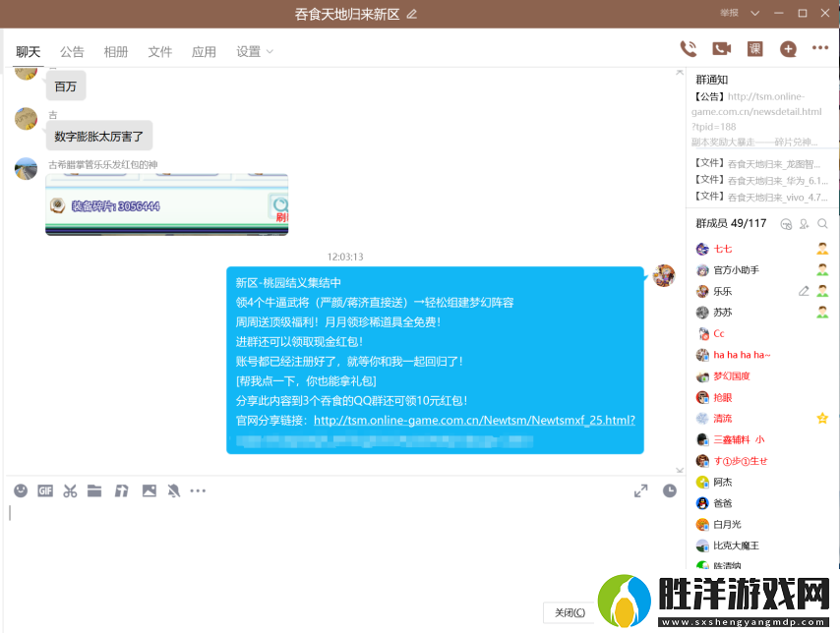Viewport: 840px width, 633px height.
Task: Expand the title bar dropdown chevron
Action: (754, 13)
